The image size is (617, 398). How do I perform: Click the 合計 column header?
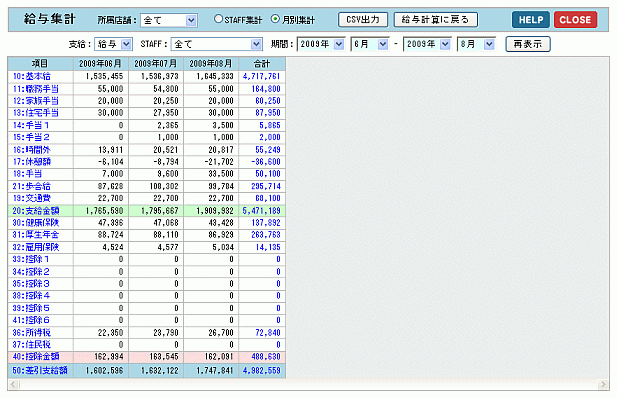[x=262, y=64]
